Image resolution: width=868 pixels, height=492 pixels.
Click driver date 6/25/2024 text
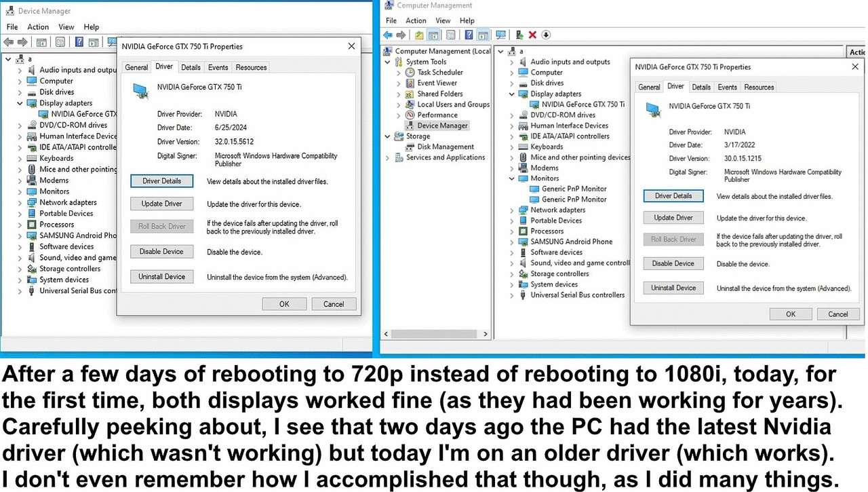point(231,128)
